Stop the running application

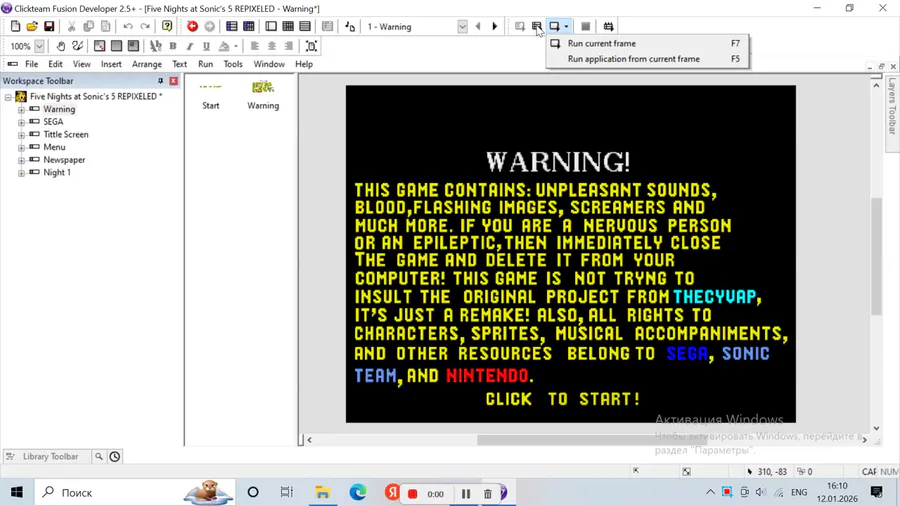point(585,26)
